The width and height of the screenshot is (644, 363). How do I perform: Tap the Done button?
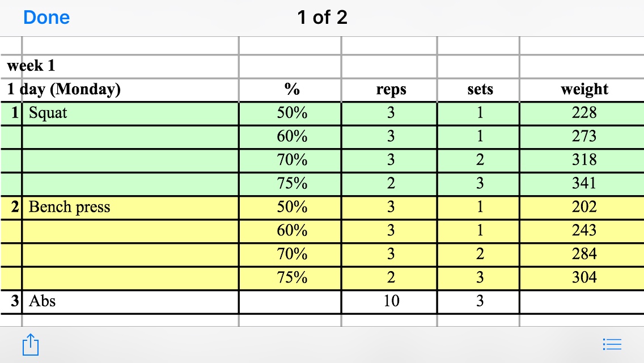pos(46,18)
